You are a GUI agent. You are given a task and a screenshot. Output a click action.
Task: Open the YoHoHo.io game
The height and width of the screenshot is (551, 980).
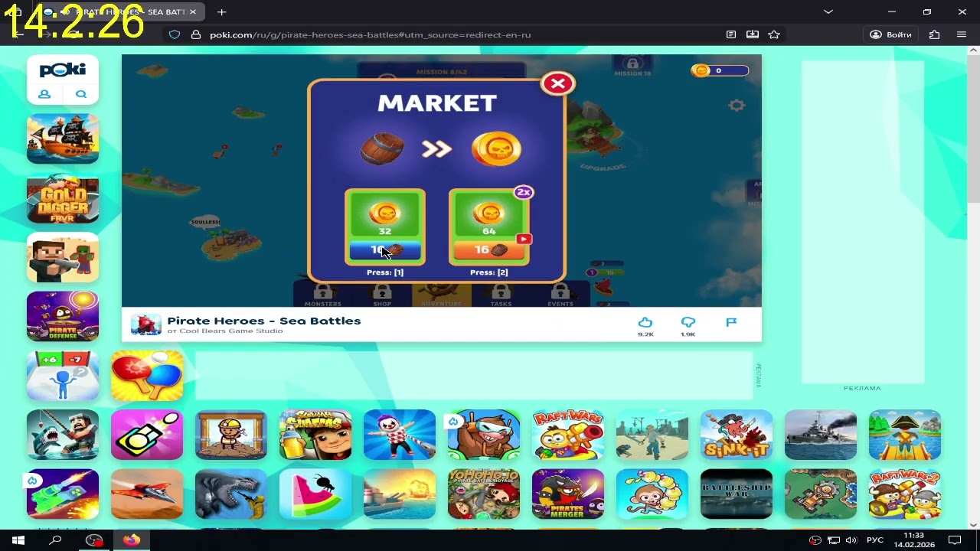(x=484, y=494)
